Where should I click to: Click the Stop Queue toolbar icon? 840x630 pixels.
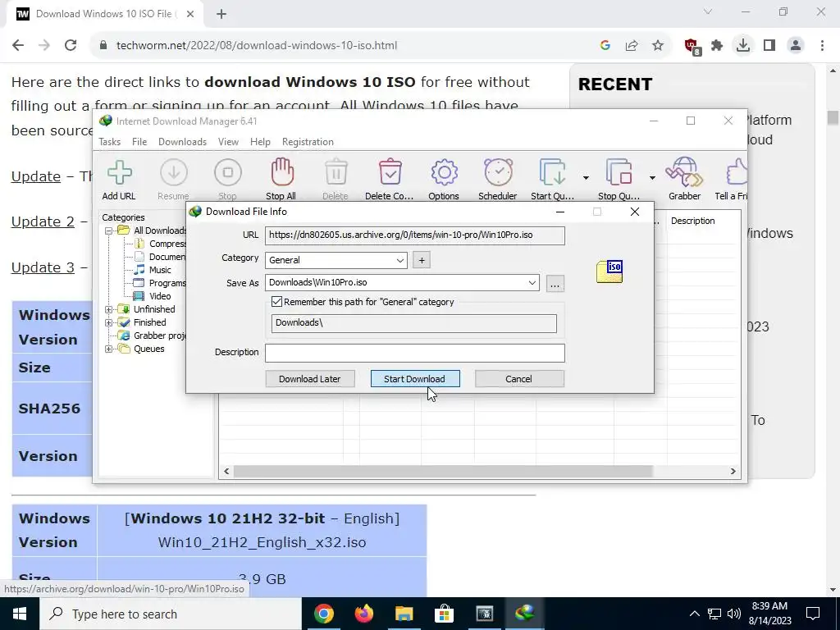619,172
